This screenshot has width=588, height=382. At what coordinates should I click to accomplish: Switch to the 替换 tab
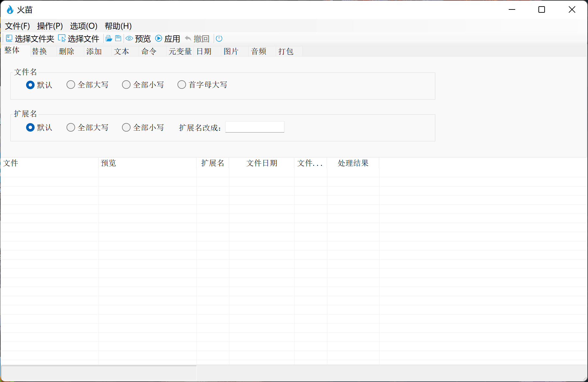(x=39, y=51)
